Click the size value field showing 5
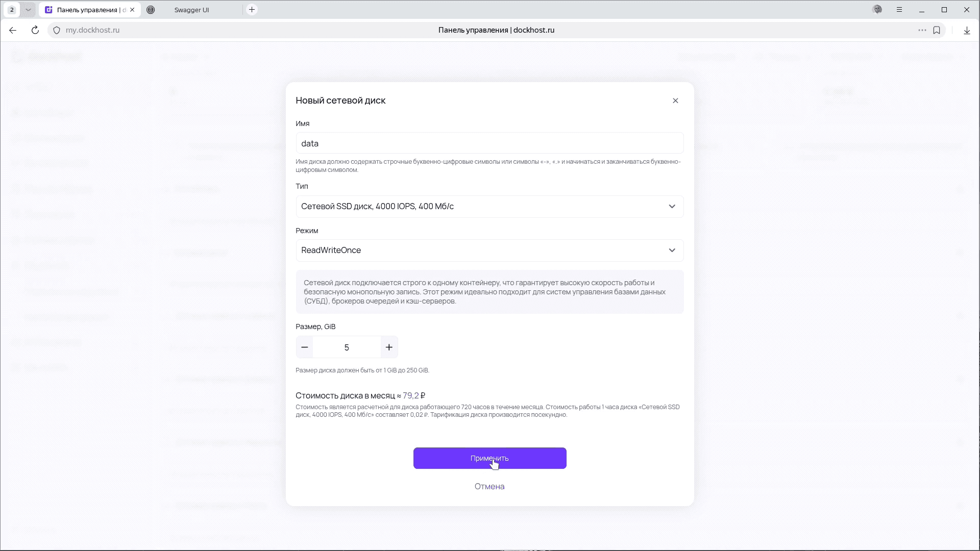980x551 pixels. point(347,347)
